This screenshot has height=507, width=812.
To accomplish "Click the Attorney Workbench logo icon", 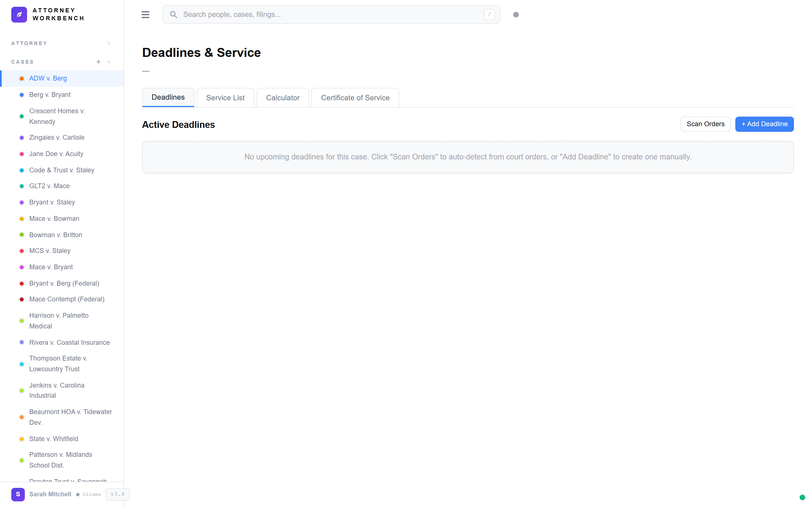I will [19, 14].
